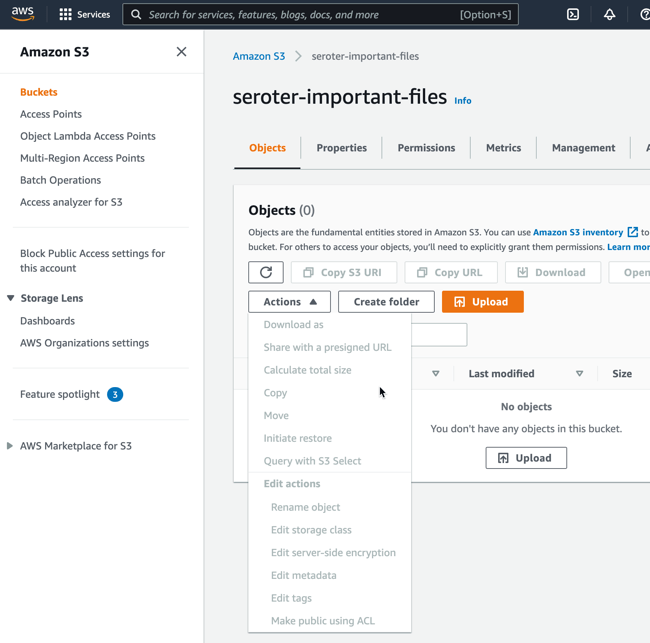Image resolution: width=650 pixels, height=643 pixels.
Task: Select the Metrics tab
Action: 503,148
